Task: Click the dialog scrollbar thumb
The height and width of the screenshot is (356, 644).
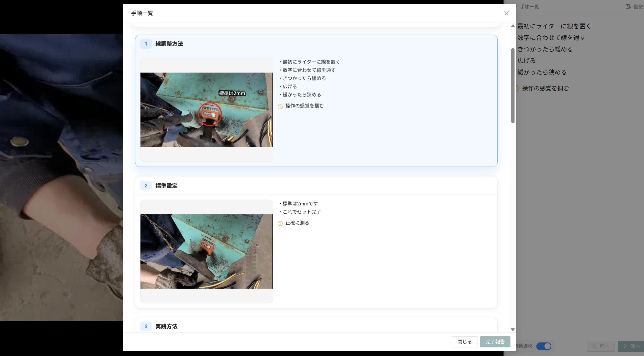Action: click(513, 86)
